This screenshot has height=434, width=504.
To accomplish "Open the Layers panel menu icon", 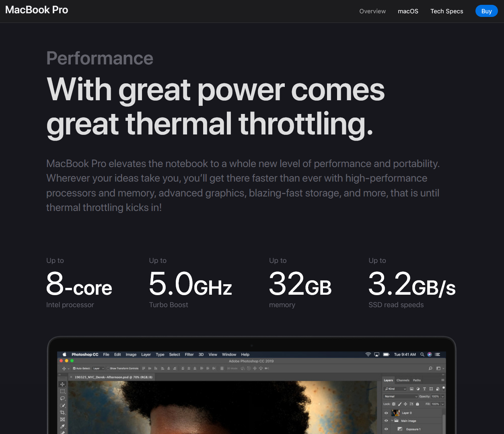I will 443,380.
